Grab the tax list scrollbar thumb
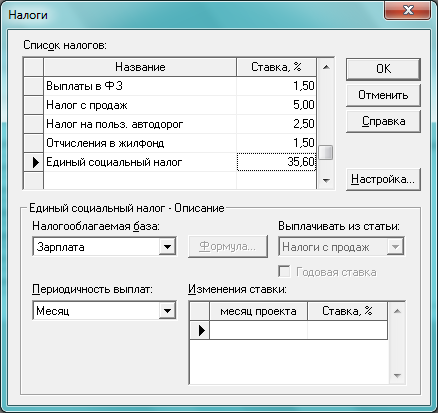The image size is (438, 413). (x=325, y=153)
